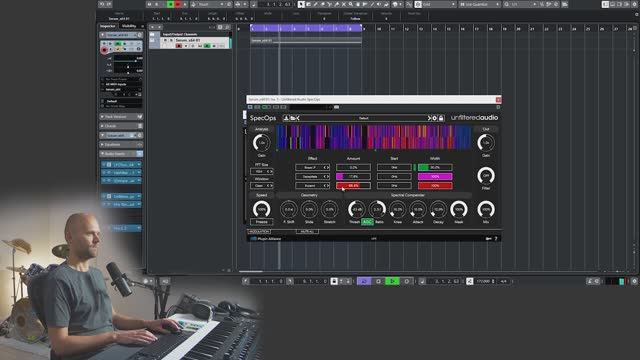Toggle the Freeze button under Speed
640x360 pixels.
(x=262, y=222)
